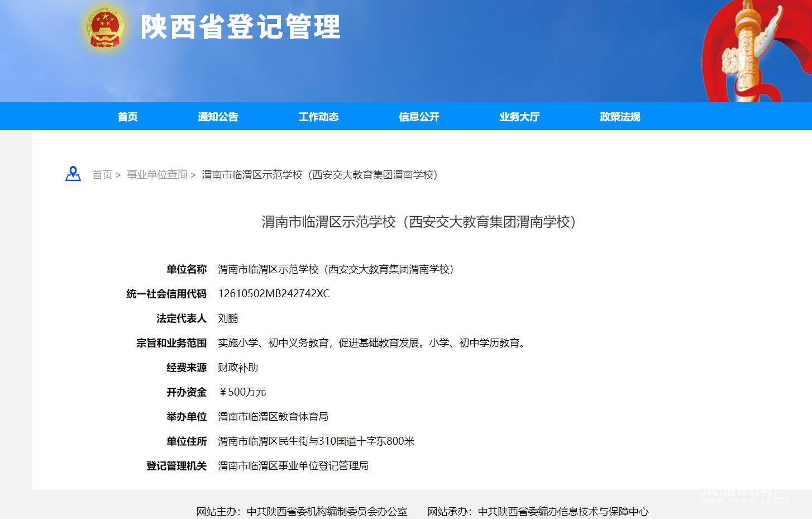
Task: Select the 单位住所 label
Action: pos(187,441)
